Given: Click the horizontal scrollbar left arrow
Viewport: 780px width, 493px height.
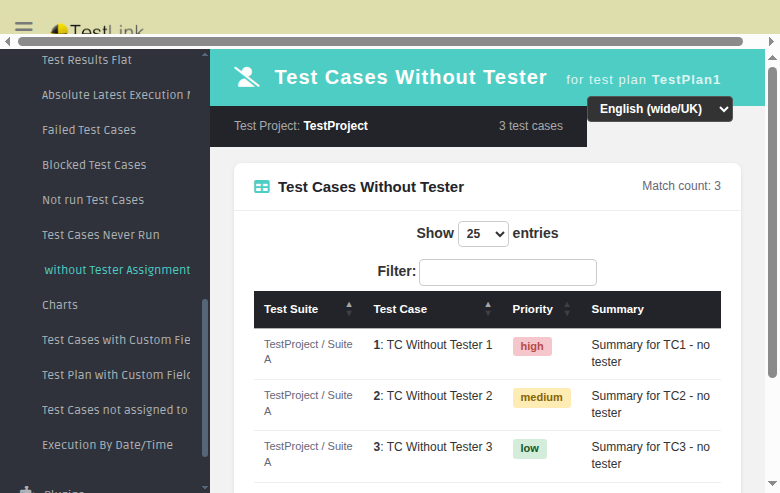Looking at the screenshot, I should click(x=7, y=41).
